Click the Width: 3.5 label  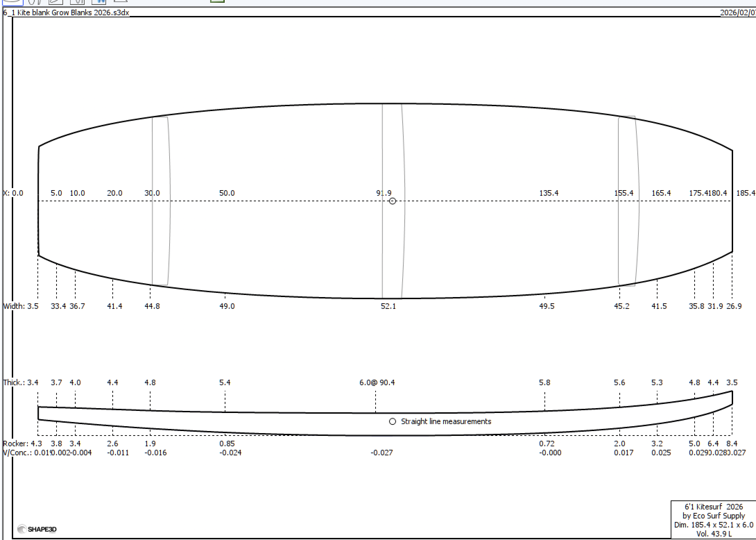point(21,306)
